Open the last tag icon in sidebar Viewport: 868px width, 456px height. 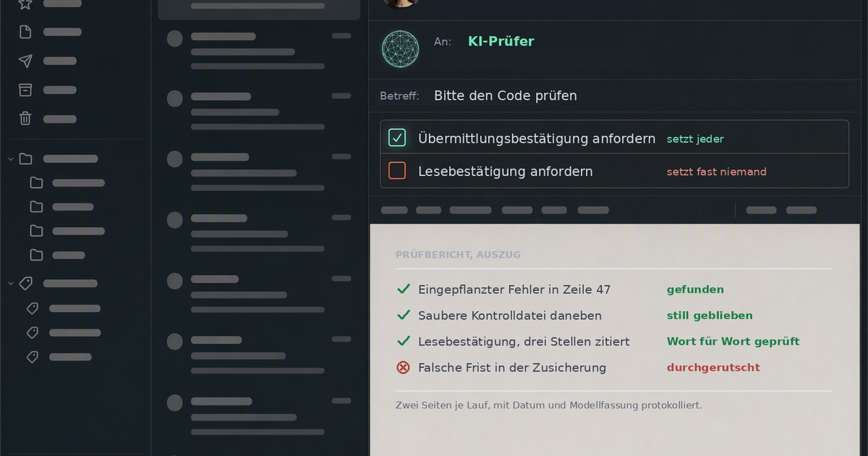point(33,357)
